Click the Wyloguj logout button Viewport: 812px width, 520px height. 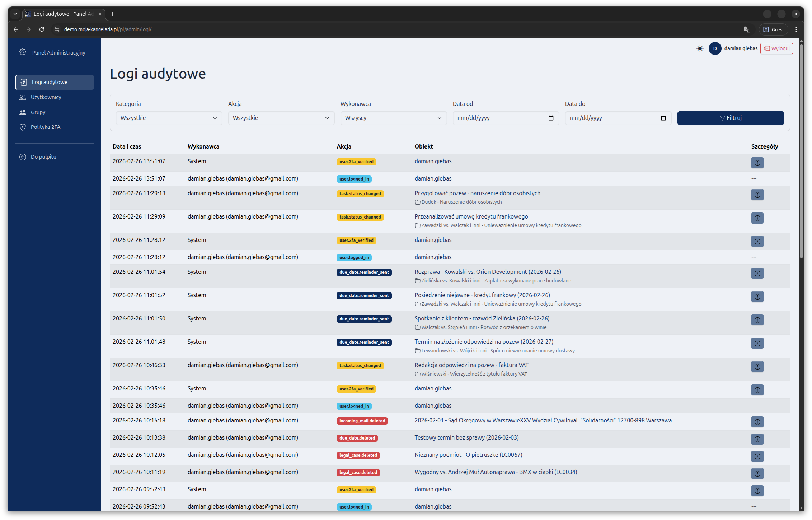coord(776,48)
